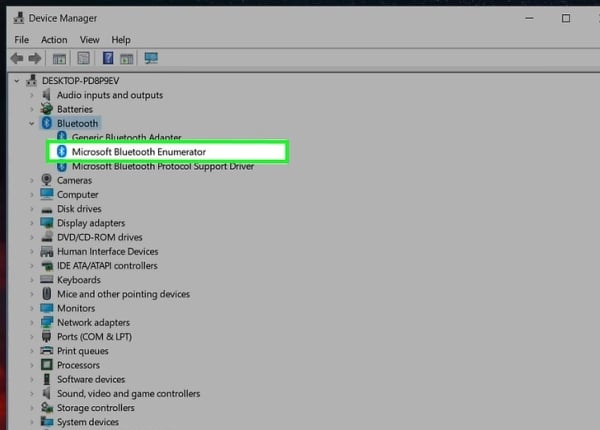Click the Network adapters icon
The image size is (600, 430).
coord(47,322)
